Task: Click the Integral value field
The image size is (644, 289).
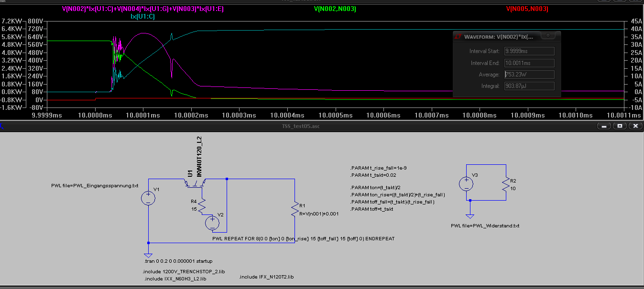Action: tap(529, 86)
